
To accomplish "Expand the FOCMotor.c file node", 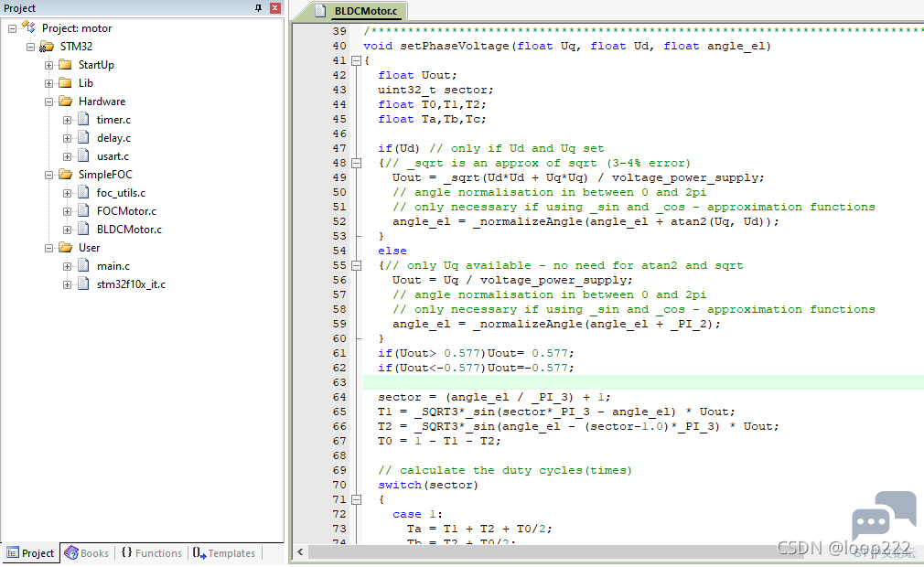I will coord(67,210).
